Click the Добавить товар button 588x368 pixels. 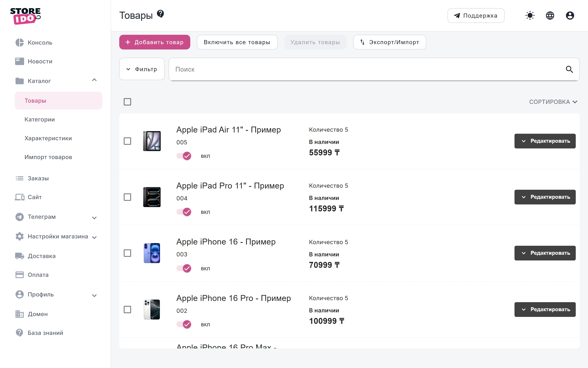[155, 42]
